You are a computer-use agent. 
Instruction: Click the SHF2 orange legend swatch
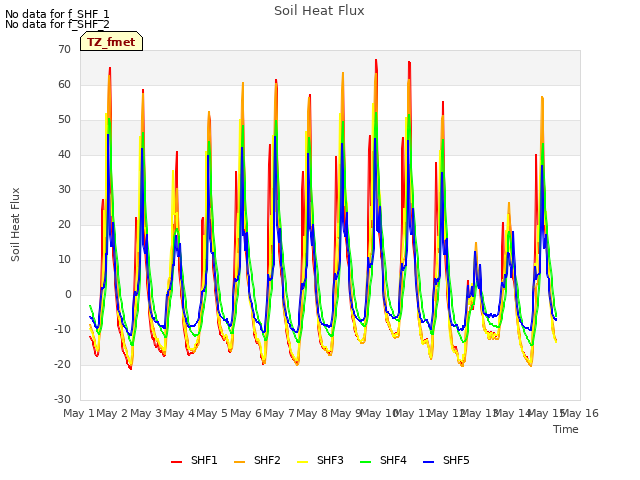click(240, 462)
